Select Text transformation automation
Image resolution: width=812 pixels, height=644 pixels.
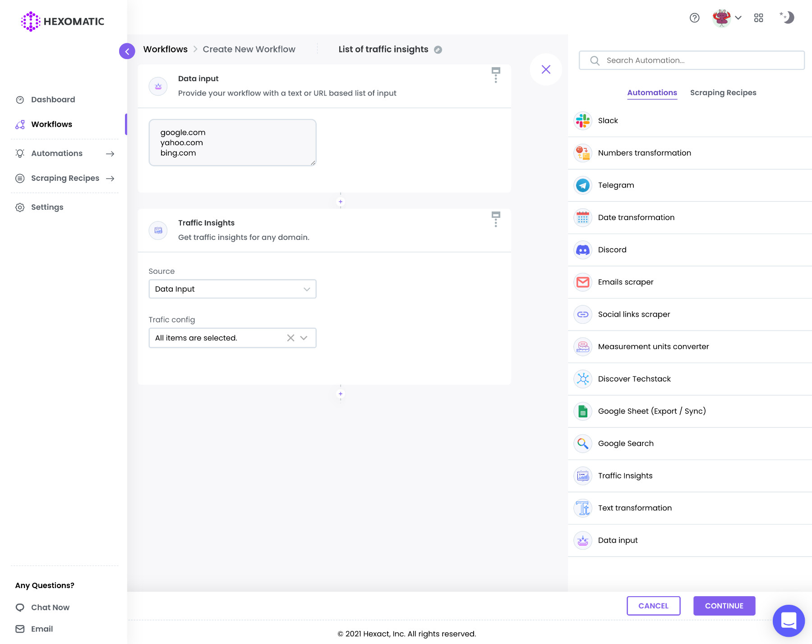pyautogui.click(x=690, y=508)
